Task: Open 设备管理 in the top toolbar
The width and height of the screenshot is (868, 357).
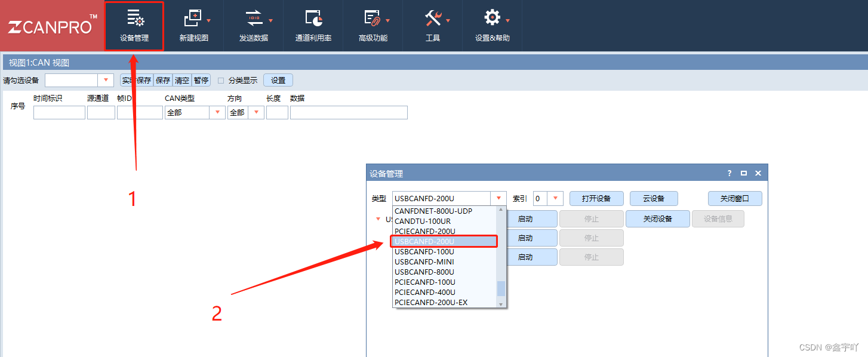Action: [134, 26]
